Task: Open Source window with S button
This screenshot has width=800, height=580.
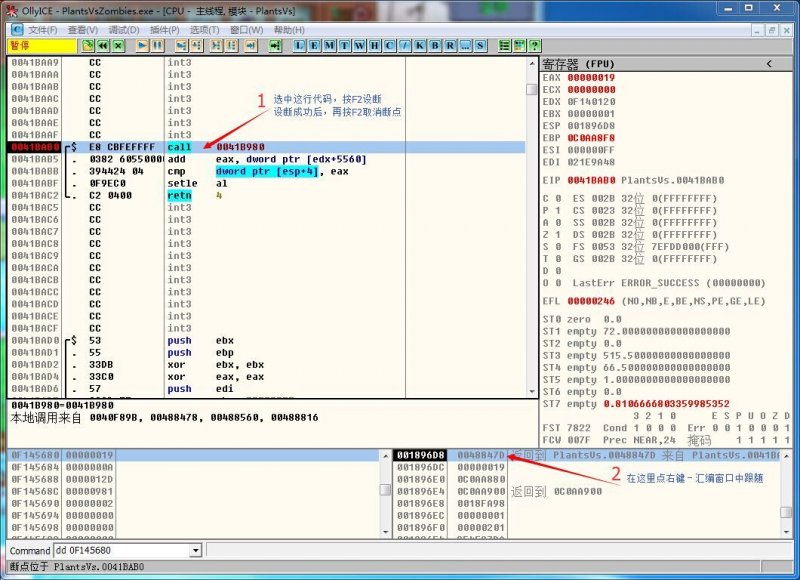Action: click(480, 46)
